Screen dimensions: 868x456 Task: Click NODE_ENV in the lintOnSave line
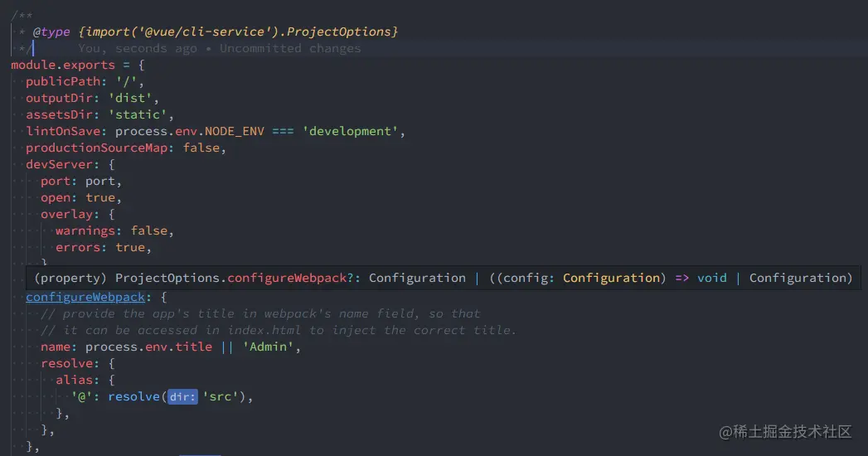[x=234, y=131]
